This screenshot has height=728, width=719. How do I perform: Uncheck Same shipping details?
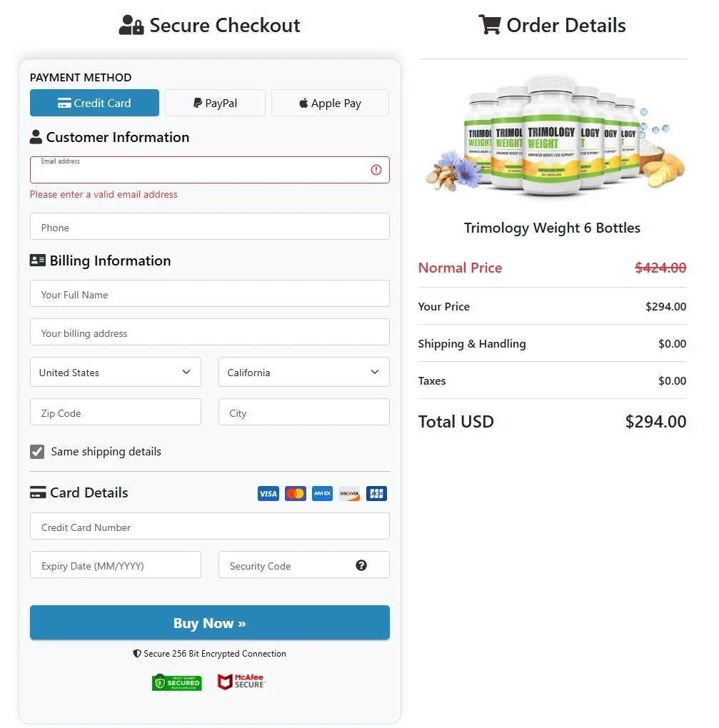(36, 451)
